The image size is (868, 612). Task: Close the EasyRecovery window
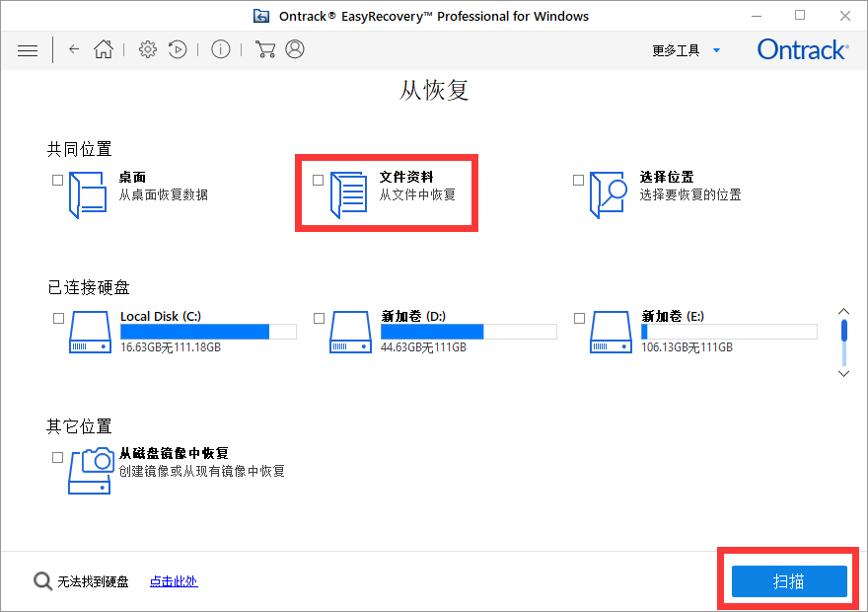[x=844, y=16]
